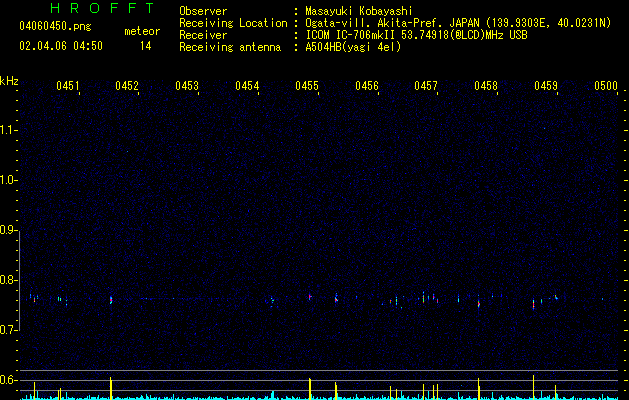Select the 04060450.png filename label

pyautogui.click(x=55, y=27)
